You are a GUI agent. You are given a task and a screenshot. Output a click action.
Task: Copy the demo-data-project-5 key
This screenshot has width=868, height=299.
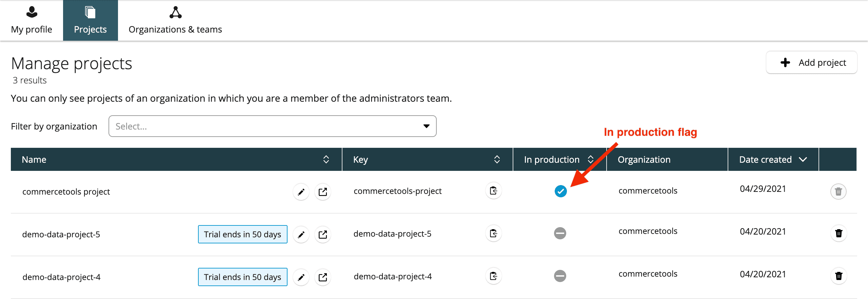(x=493, y=234)
